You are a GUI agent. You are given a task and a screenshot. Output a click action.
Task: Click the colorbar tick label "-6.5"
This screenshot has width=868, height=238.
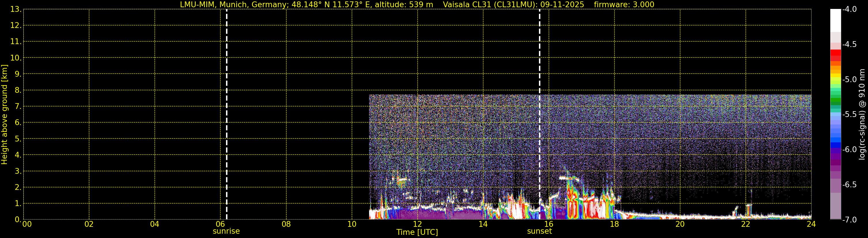coord(850,185)
